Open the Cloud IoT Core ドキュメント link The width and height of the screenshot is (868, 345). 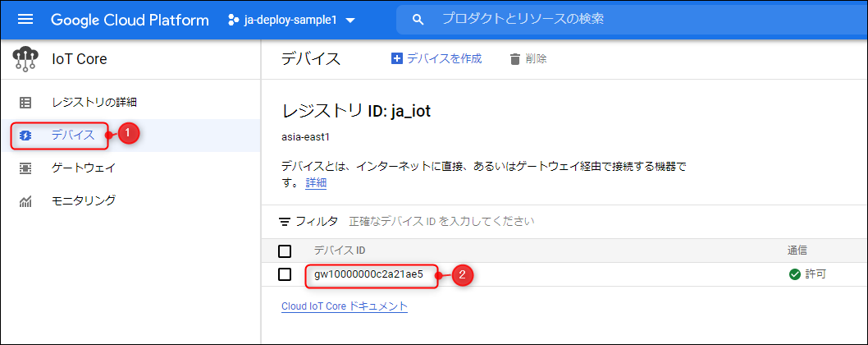pos(345,306)
